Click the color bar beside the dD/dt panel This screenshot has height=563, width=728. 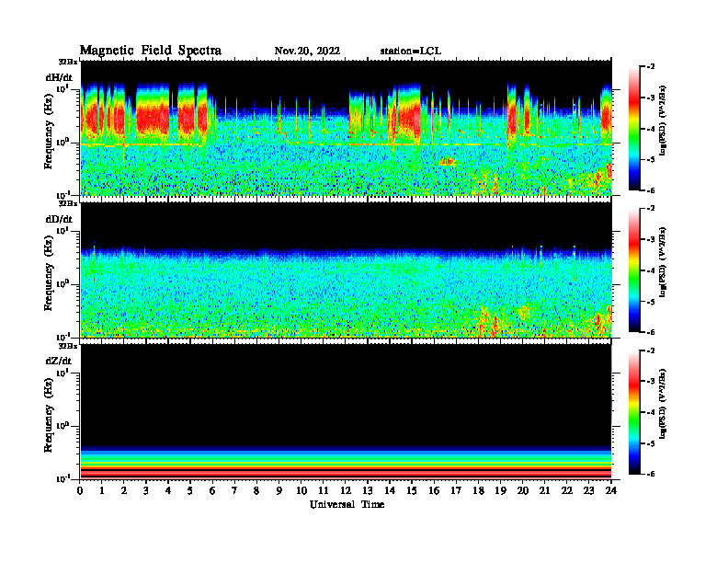[634, 270]
